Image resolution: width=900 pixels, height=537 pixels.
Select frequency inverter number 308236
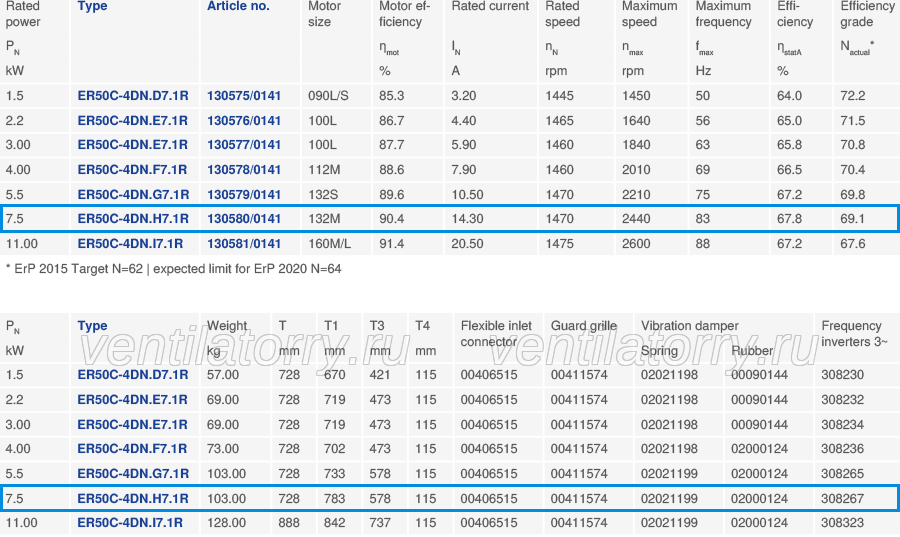(x=843, y=449)
